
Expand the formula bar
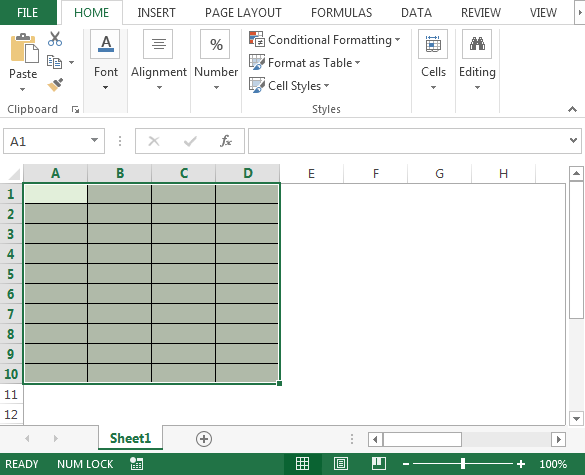573,140
